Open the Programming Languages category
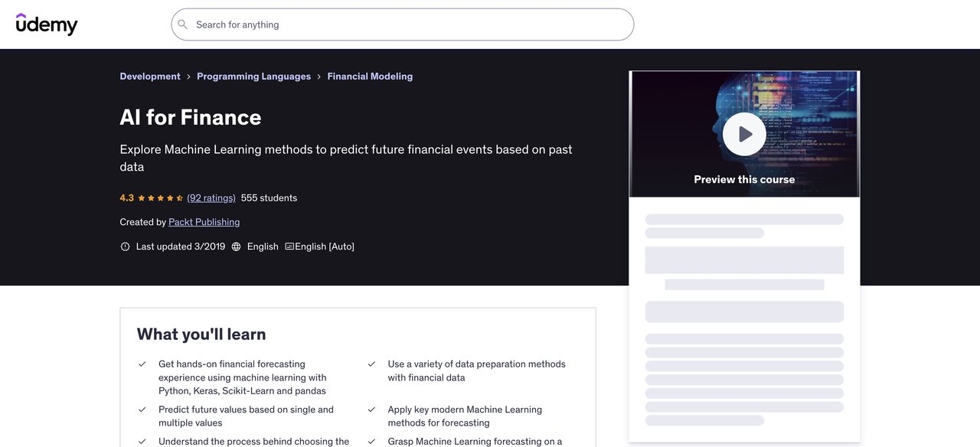Viewport: 980px width, 447px height. 253,76
